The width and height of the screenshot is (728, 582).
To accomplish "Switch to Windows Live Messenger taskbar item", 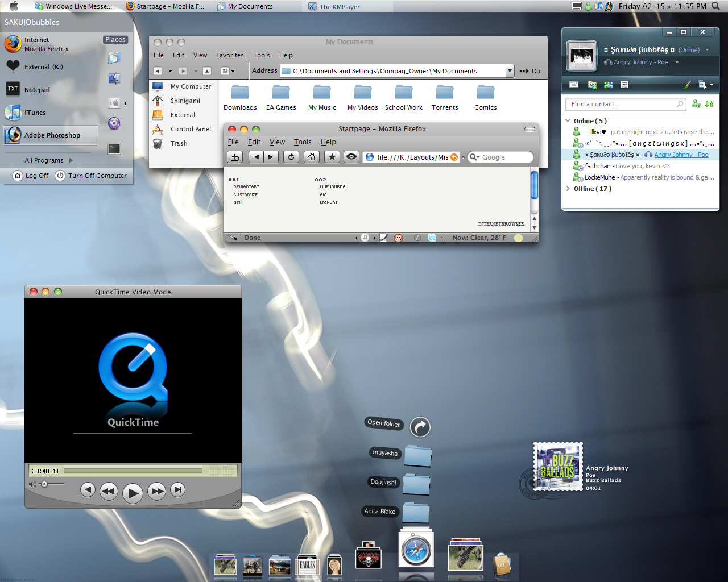I will point(73,6).
